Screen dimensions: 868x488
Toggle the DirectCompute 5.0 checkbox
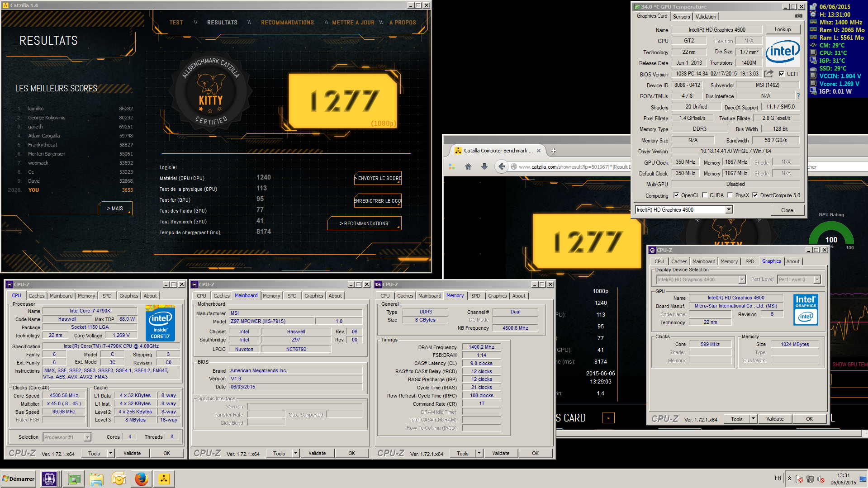point(755,195)
